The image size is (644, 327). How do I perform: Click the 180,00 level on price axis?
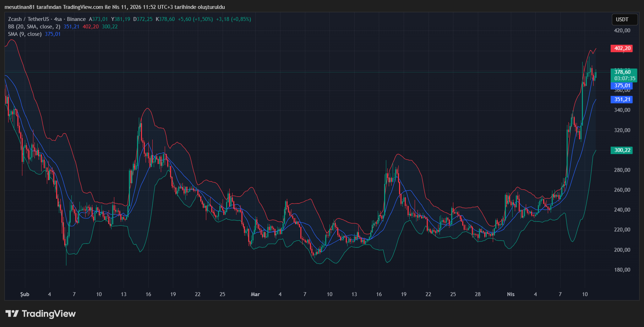pos(622,270)
